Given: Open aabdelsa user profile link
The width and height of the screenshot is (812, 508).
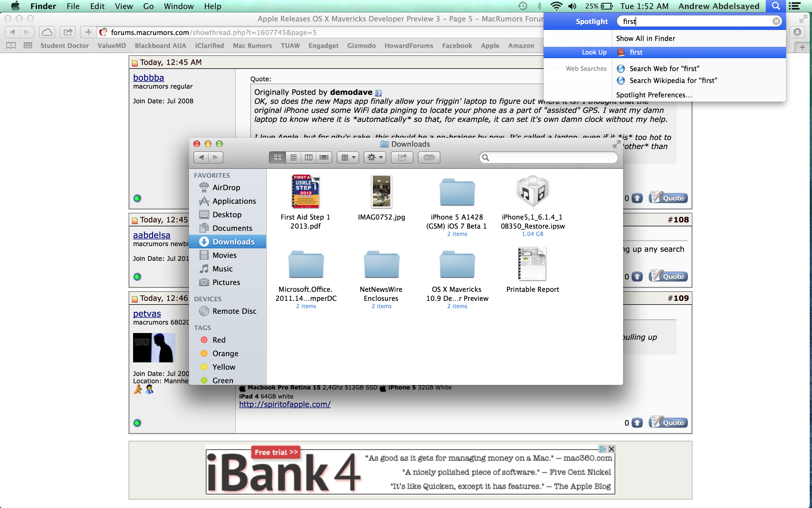Looking at the screenshot, I should coord(152,235).
